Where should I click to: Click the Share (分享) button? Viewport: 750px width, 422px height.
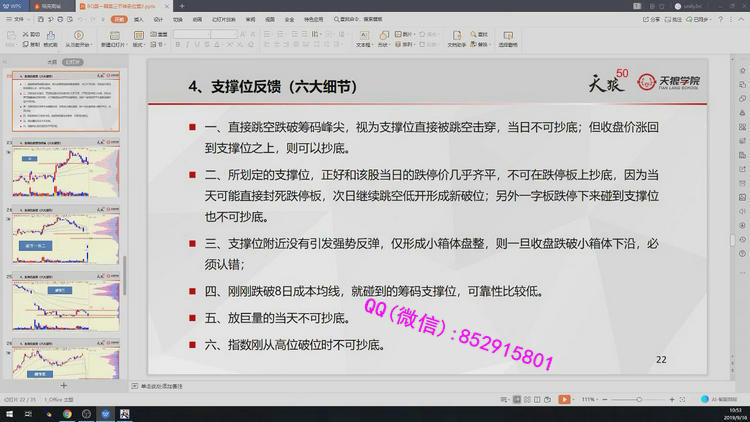coord(651,18)
